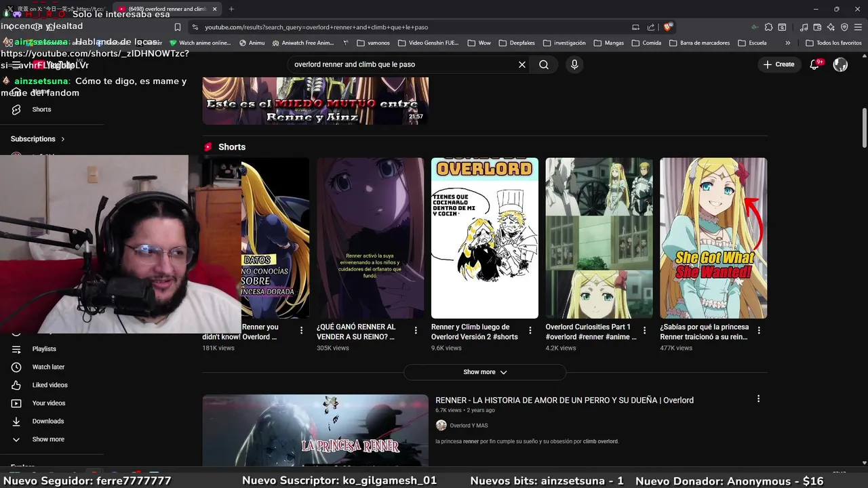Click the music note toolbar icon
This screenshot has height=488, width=868.
(804, 27)
